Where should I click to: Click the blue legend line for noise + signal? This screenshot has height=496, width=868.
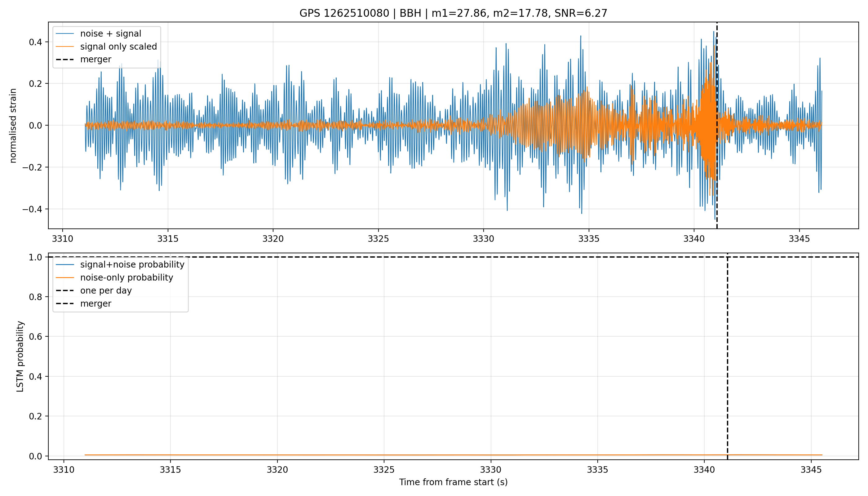[65, 33]
